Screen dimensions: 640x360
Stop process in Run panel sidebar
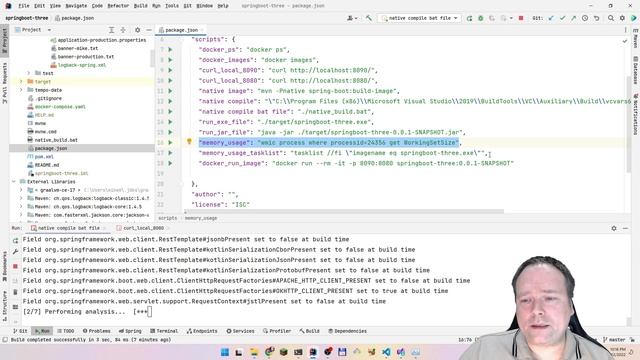pos(16,266)
